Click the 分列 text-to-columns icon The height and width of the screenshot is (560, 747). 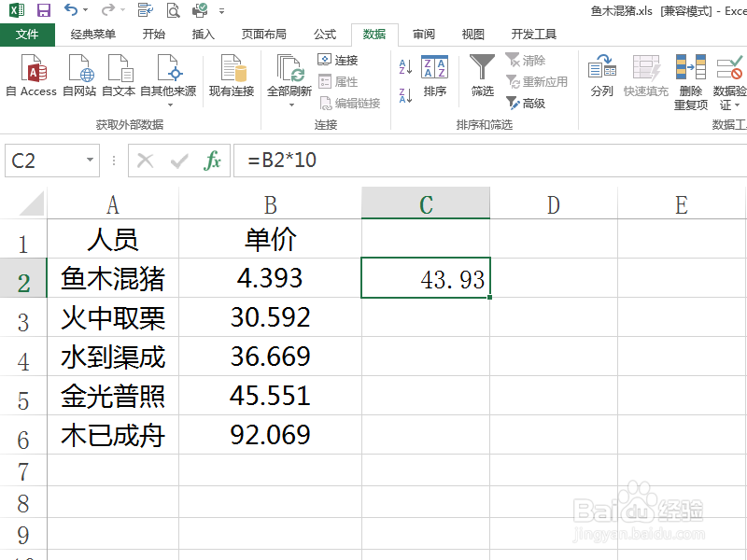tap(602, 75)
